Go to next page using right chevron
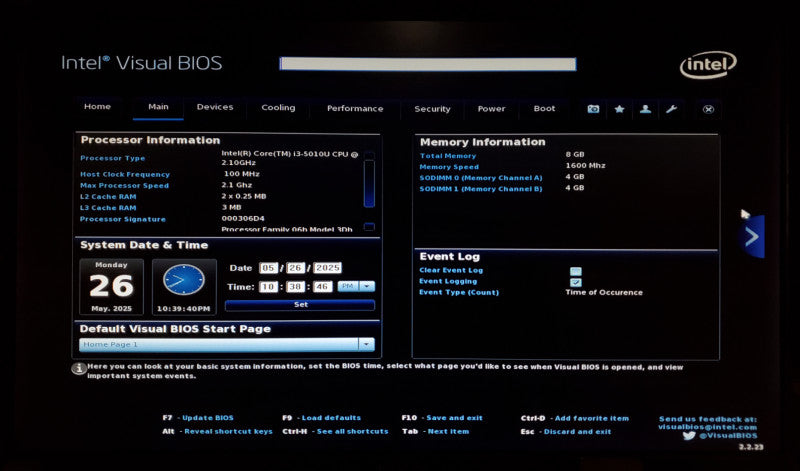 [x=752, y=236]
